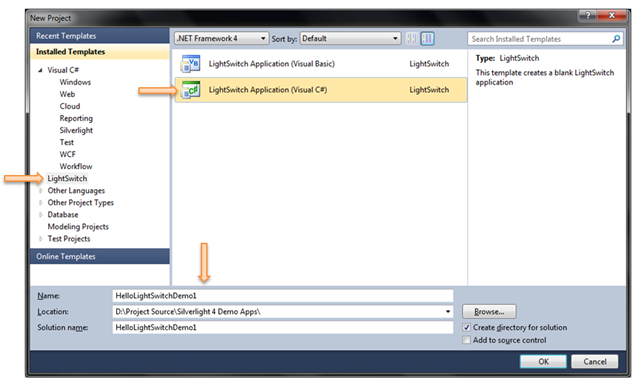Select the Test tree item
Image resolution: width=640 pixels, height=387 pixels.
67,142
